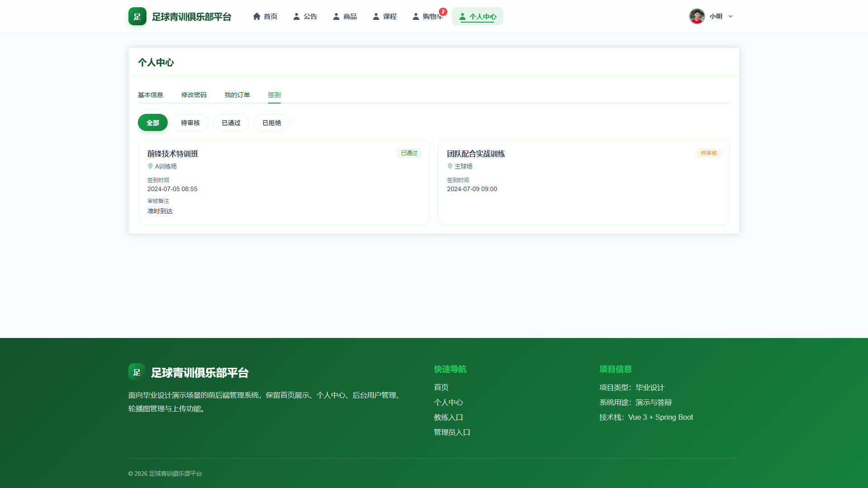
Task: Click A训练场 location text
Action: tap(166, 166)
